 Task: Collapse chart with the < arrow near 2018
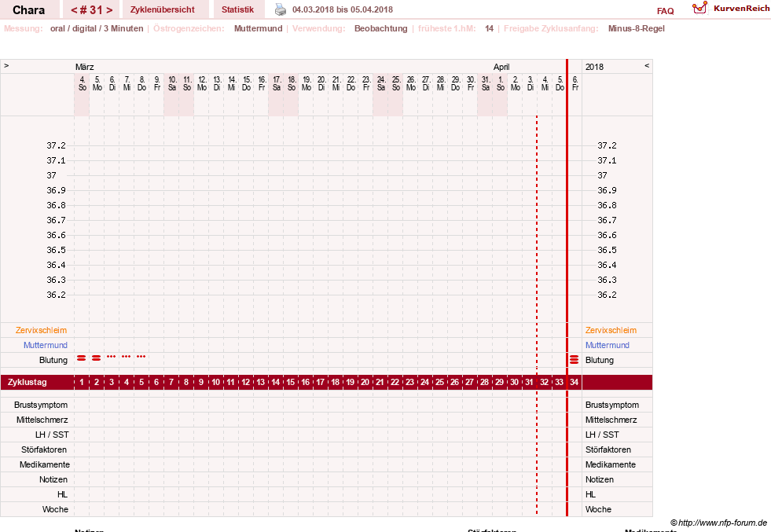coord(647,65)
